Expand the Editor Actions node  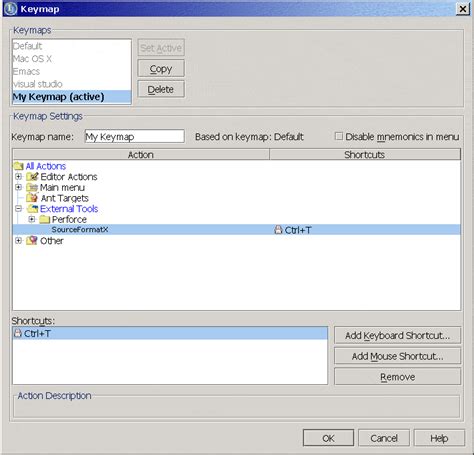click(19, 176)
